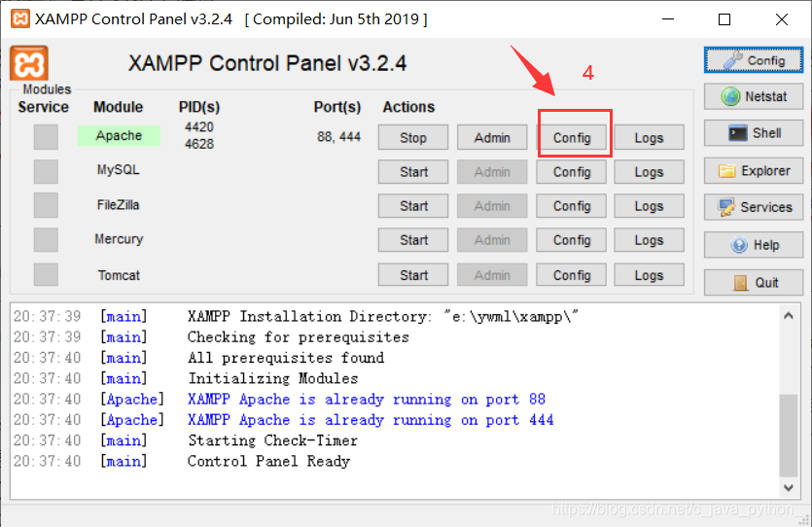Screen dimensions: 812x527
Task: Maximize the XAMPP window
Action: point(724,19)
